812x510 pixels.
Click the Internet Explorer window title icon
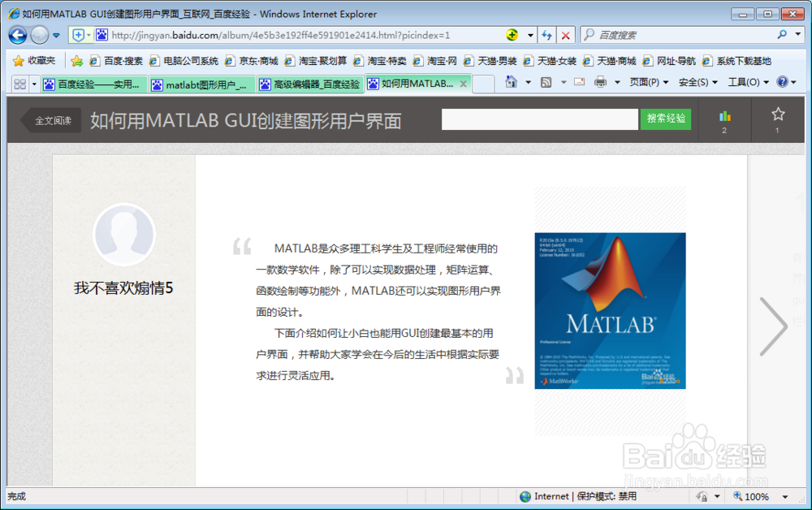pyautogui.click(x=14, y=14)
